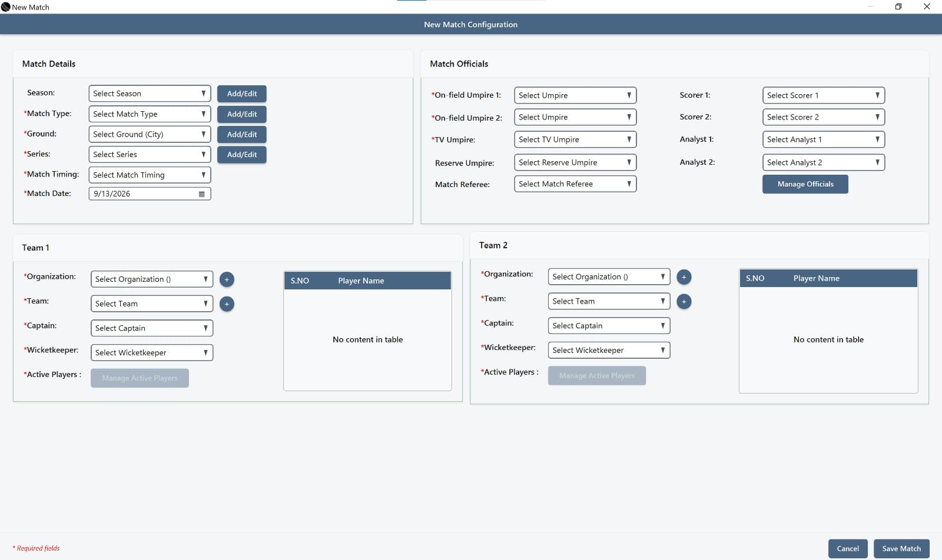Click Add/Edit button for Match Type
This screenshot has height=560, width=942.
click(x=242, y=114)
